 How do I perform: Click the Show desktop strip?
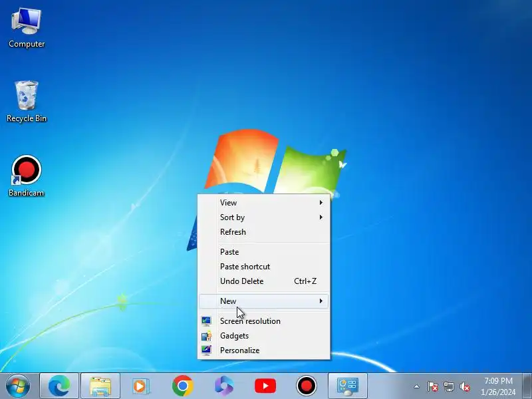(x=527, y=386)
